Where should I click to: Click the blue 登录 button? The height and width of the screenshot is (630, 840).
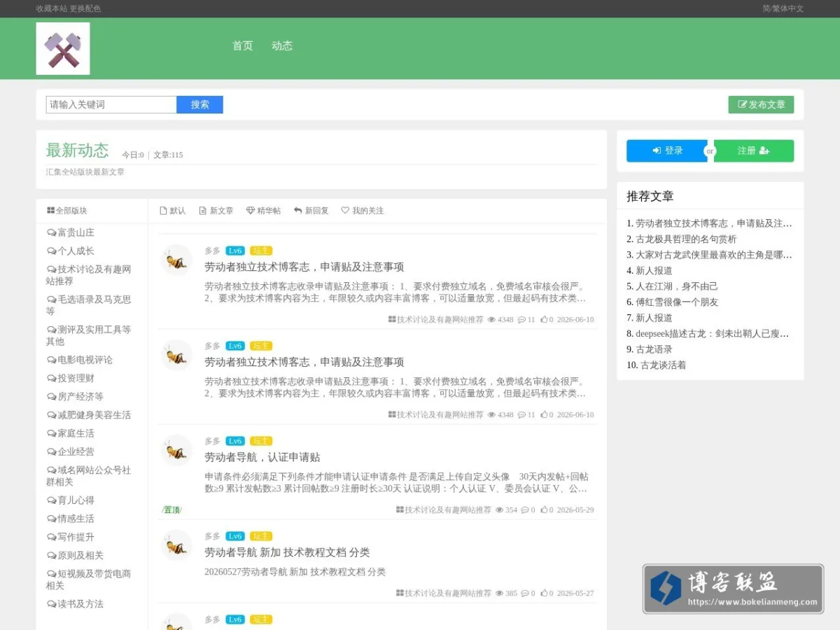click(x=667, y=150)
